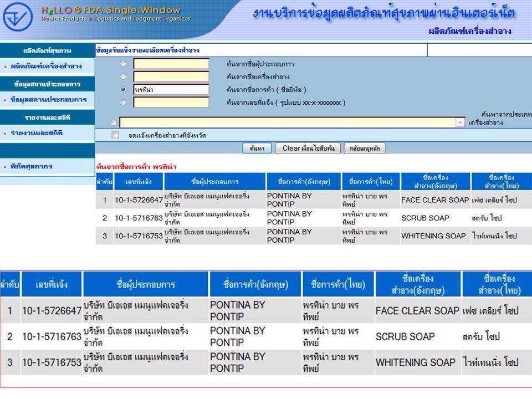Click 10-1-5726647 in enlarged lower table
532x399 pixels.
point(52,311)
